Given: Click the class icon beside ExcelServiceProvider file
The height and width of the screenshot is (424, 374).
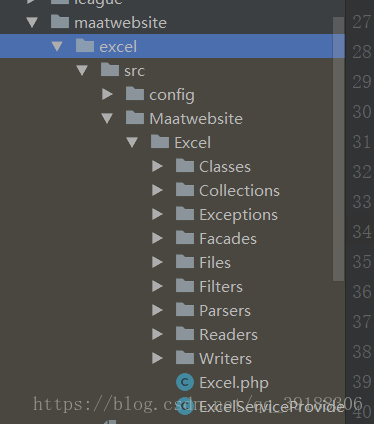Looking at the screenshot, I should pos(185,406).
